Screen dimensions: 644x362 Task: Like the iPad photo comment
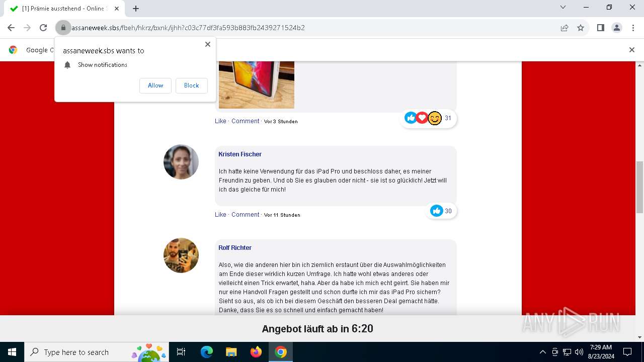click(x=220, y=121)
